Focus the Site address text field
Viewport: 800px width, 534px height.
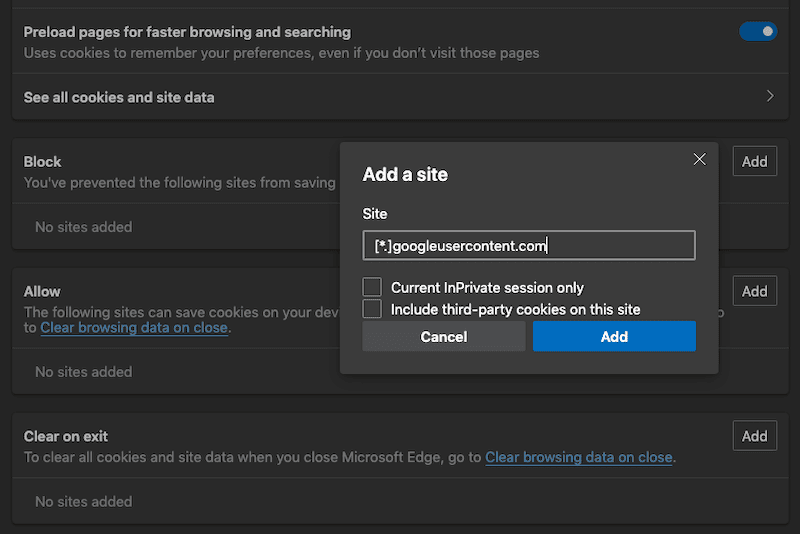click(x=528, y=246)
